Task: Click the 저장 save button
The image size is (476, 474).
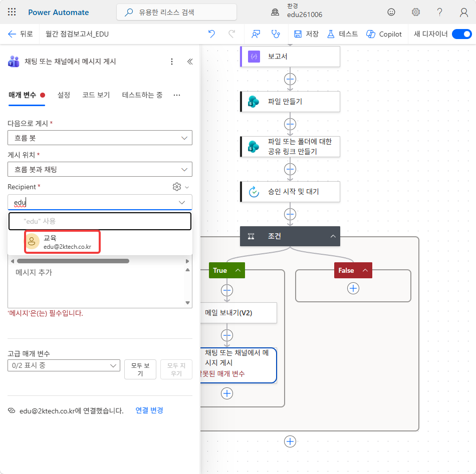Action: point(306,34)
